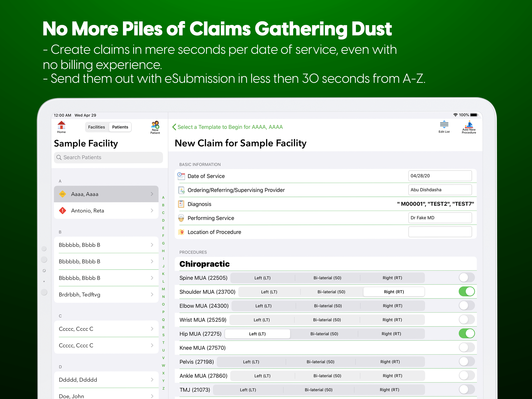Jump to letter A in index
Image resolution: width=532 pixels, height=399 pixels.
pyautogui.click(x=163, y=198)
